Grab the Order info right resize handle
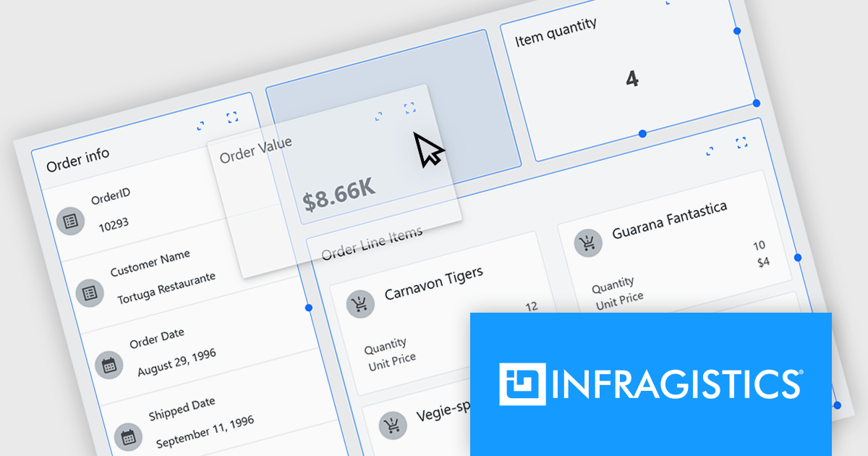The image size is (868, 456). tap(309, 308)
